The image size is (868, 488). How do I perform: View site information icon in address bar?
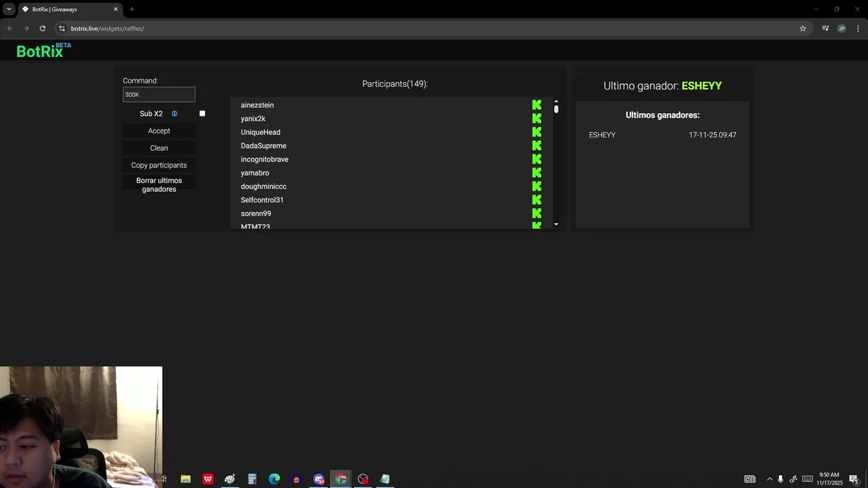[62, 28]
